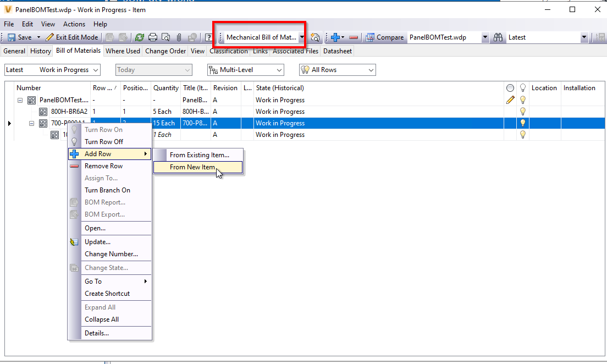Image resolution: width=607 pixels, height=364 pixels.
Task: Click the green Refresh icon
Action: coord(140,37)
